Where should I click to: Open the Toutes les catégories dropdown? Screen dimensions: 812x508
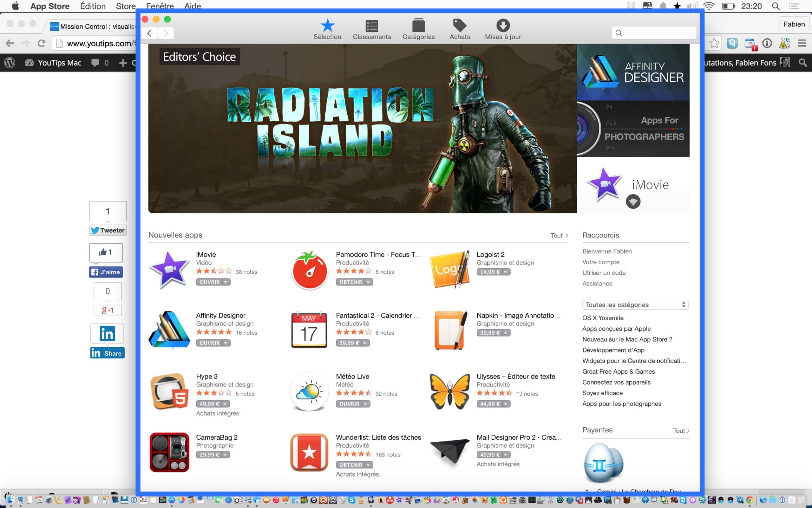(635, 305)
